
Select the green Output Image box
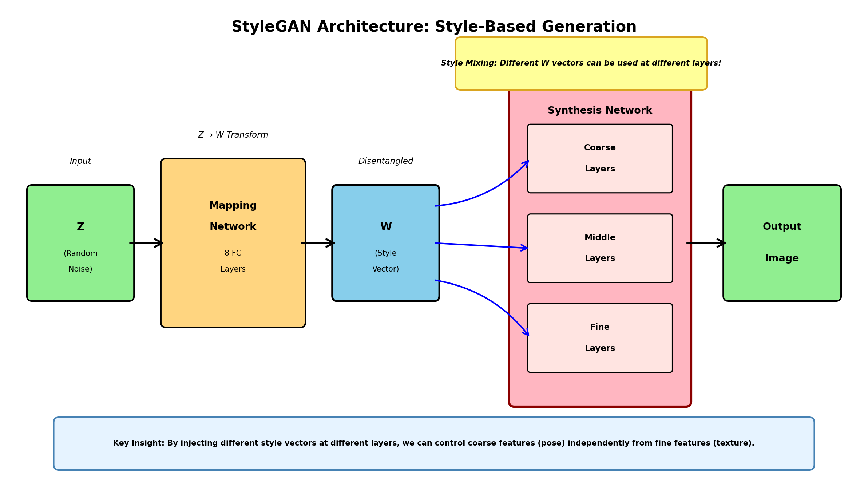coord(782,243)
